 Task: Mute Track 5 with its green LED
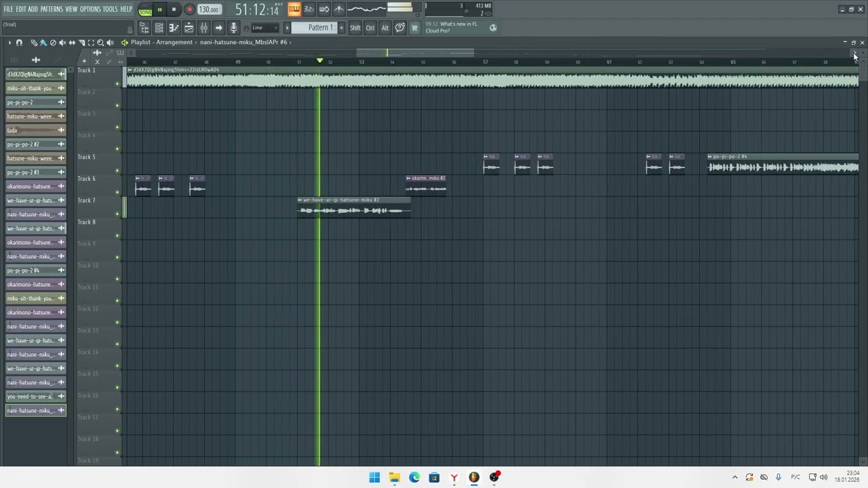117,171
